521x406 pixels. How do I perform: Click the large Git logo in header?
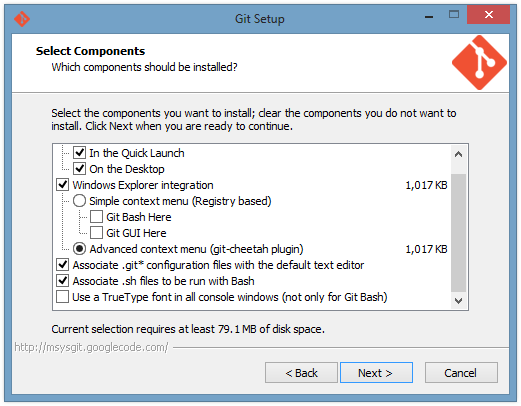click(x=479, y=63)
